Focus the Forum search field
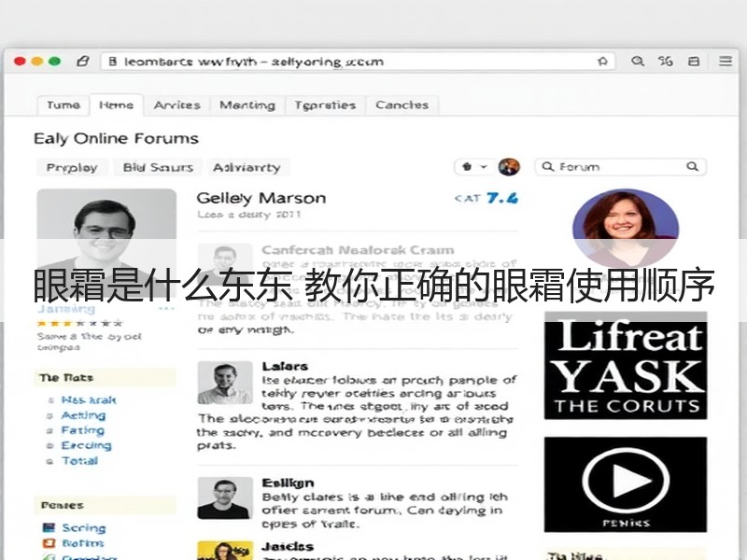Viewport: 747px width, 560px height. [x=620, y=167]
